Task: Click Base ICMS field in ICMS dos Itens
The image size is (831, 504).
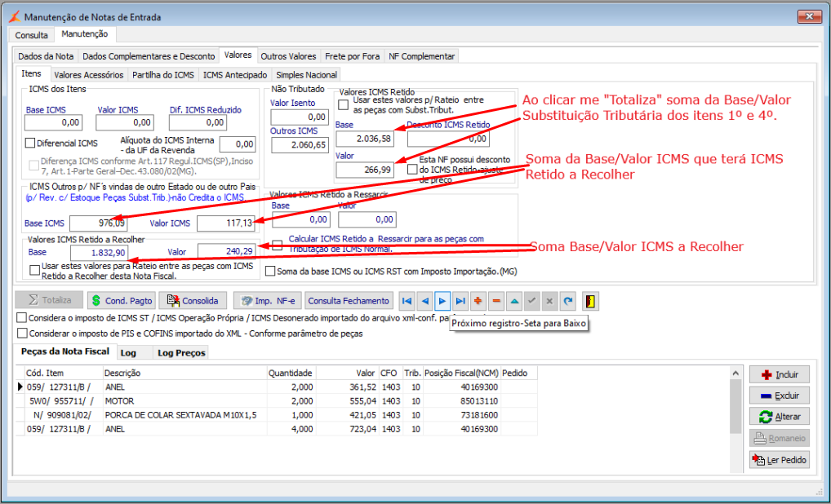Action: [x=54, y=122]
